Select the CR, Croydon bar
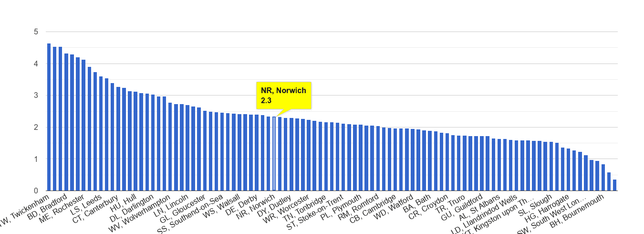This screenshot has width=644, height=234. tap(447, 162)
